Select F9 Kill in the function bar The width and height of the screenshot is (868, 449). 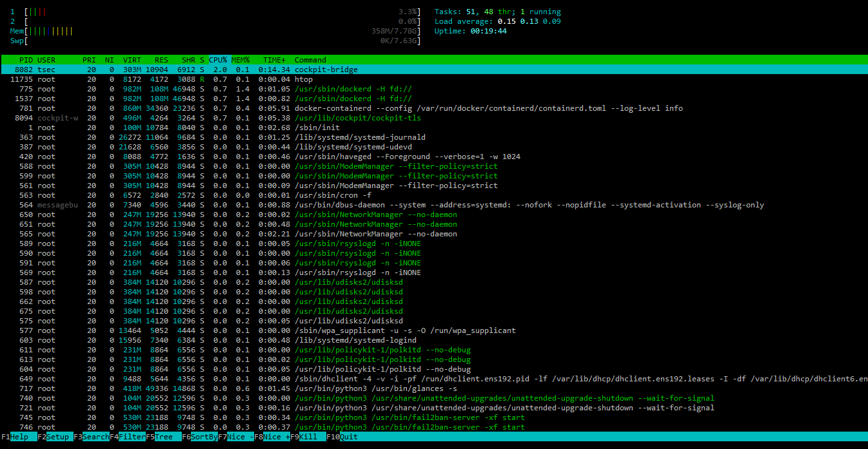click(308, 437)
